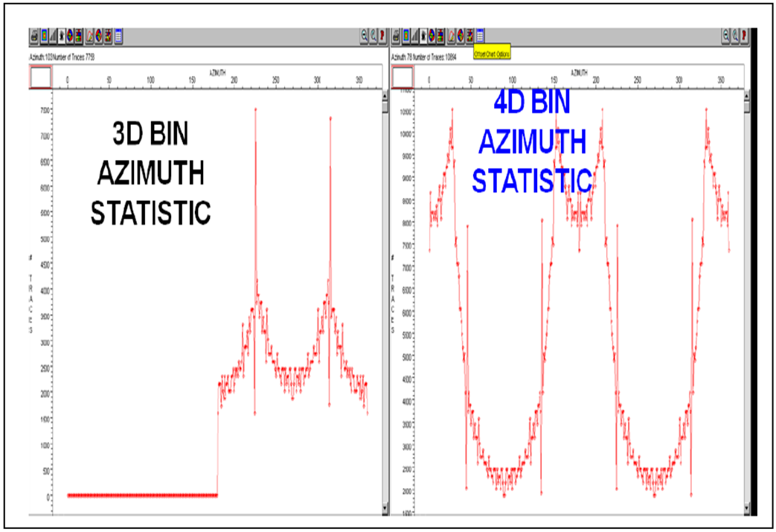
Task: Click the red help icon in the 4D panel
Action: 744,35
